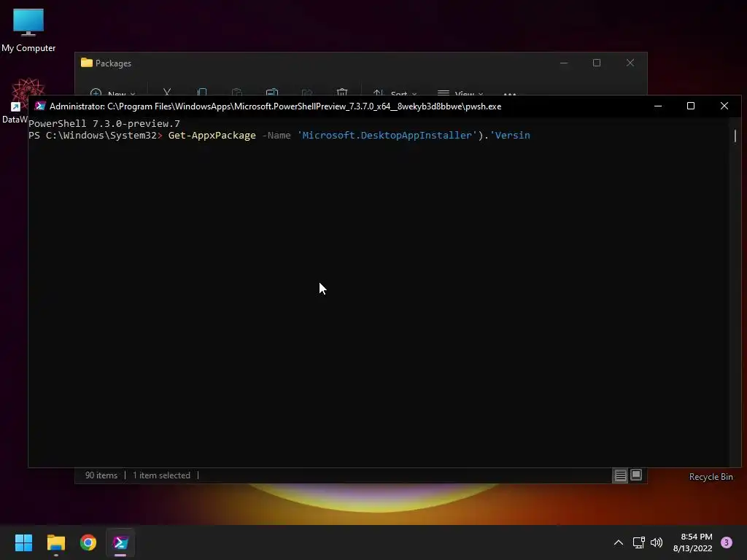Viewport: 747px width, 560px height.
Task: Switch Explorer to large thumbnails view
Action: click(636, 475)
